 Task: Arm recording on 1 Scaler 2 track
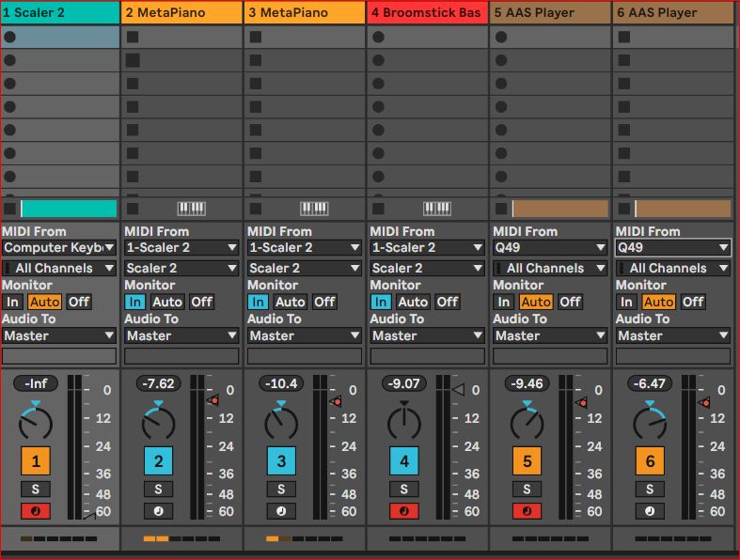coord(36,511)
